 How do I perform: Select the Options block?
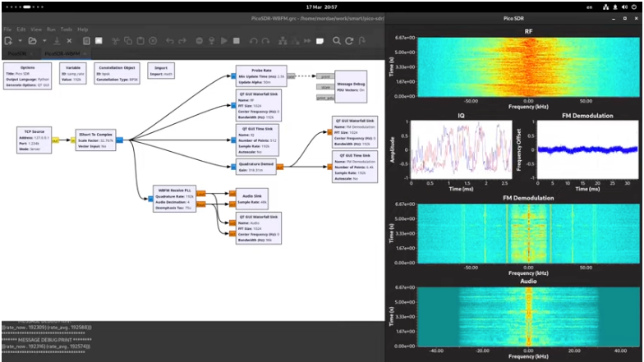coord(28,76)
